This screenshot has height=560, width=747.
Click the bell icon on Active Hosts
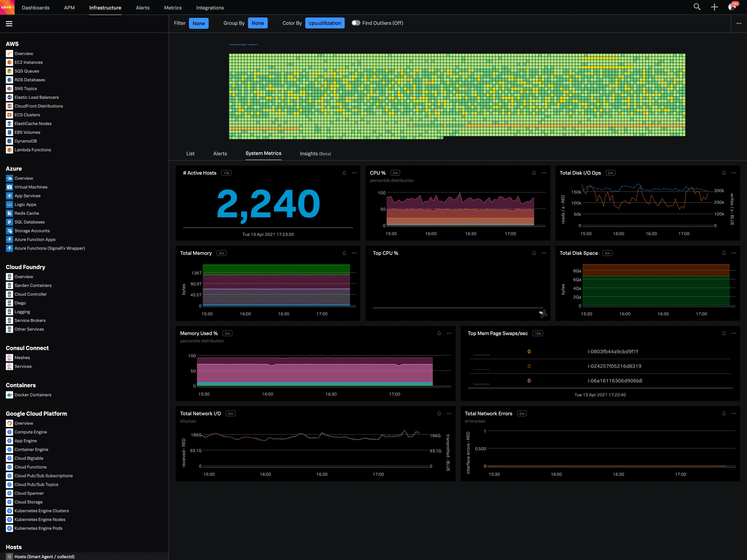tap(344, 173)
